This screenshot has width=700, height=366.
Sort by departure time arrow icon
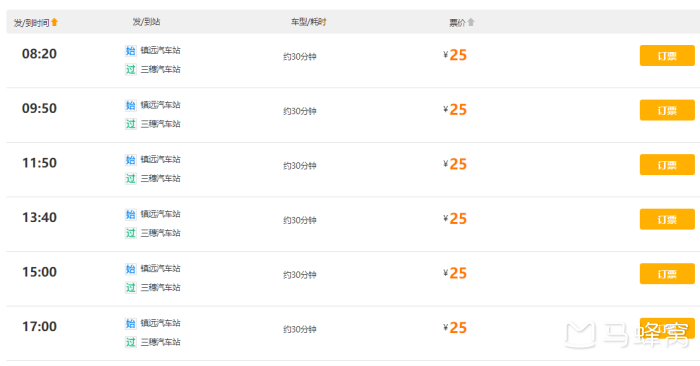[54, 22]
